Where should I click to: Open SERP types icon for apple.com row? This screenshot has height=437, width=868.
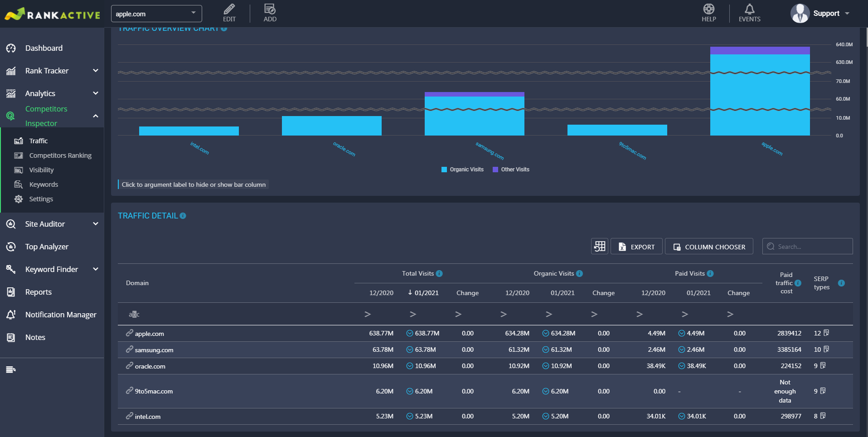point(826,333)
